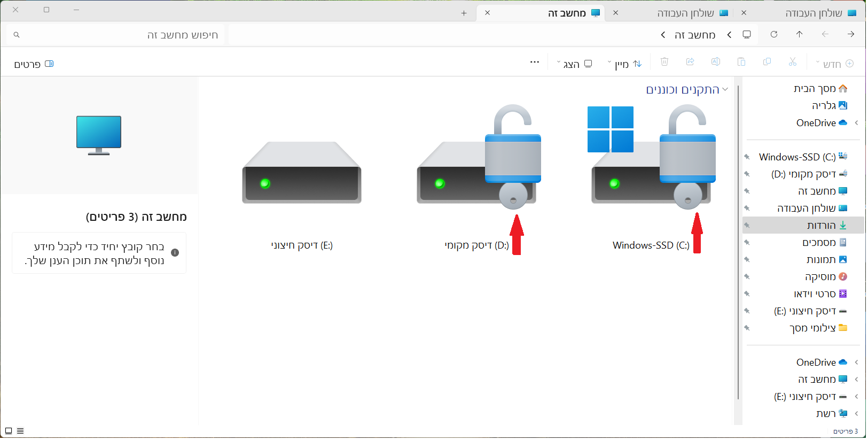
Task: Click the 3 פריטים status bar text
Action: [846, 431]
